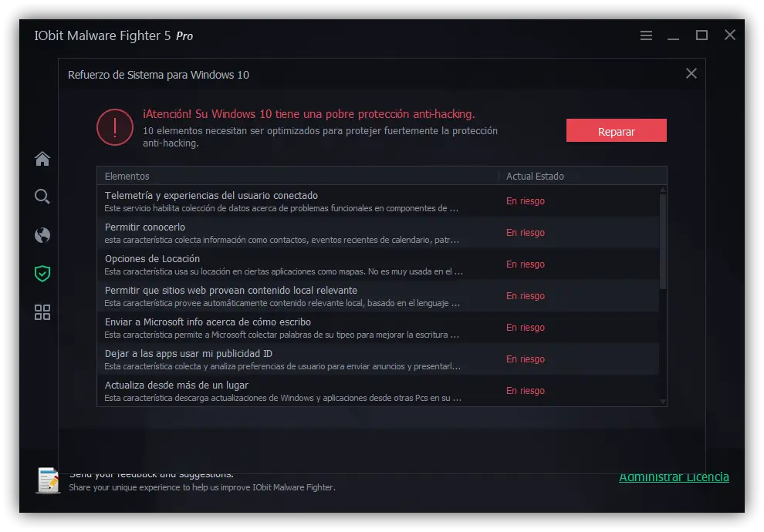
Task: Maximize the IObit Malware Fighter window
Action: coord(701,35)
